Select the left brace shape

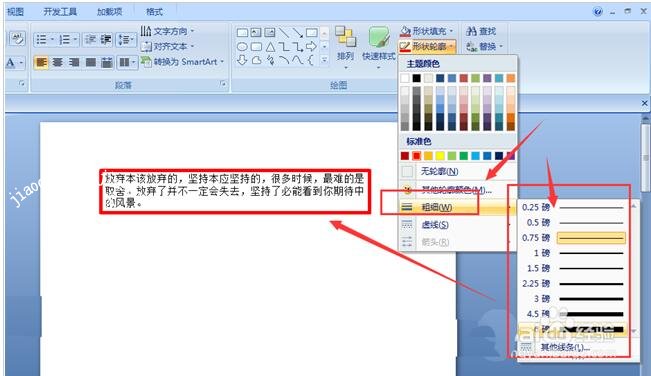(x=310, y=61)
